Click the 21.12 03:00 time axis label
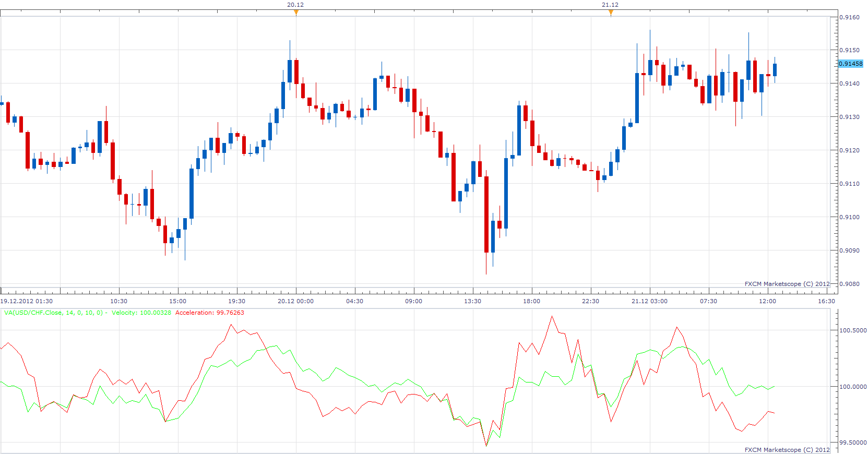 650,301
